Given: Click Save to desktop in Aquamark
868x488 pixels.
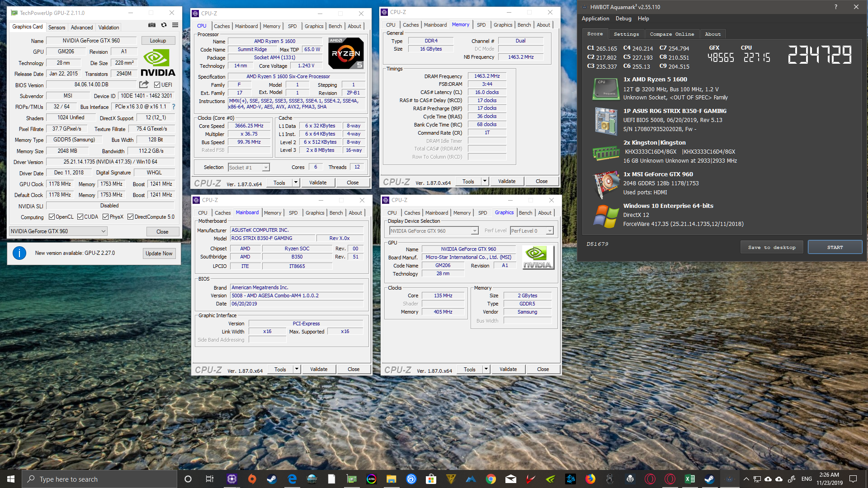Looking at the screenshot, I should (772, 247).
